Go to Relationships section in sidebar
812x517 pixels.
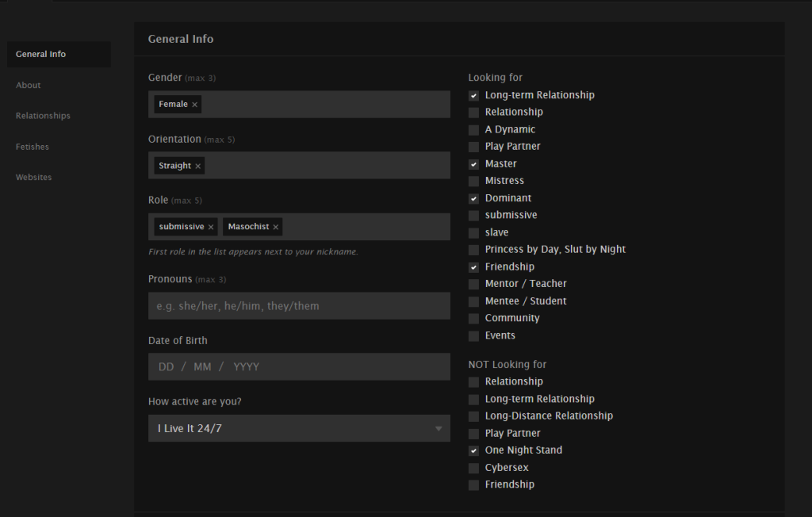coord(43,116)
